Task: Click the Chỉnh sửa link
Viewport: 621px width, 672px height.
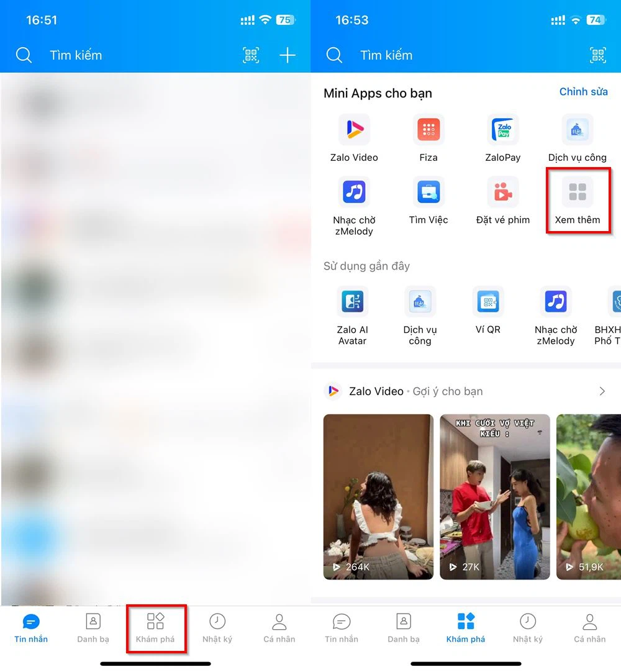Action: (x=583, y=92)
